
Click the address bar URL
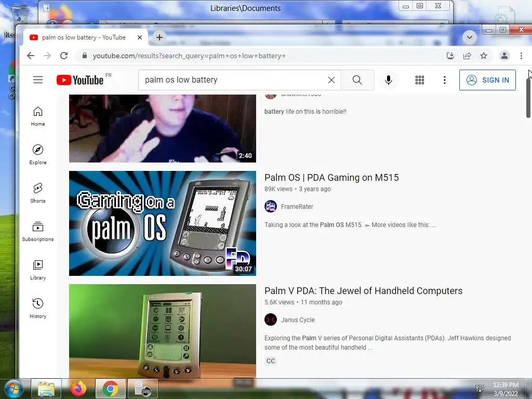pos(189,56)
